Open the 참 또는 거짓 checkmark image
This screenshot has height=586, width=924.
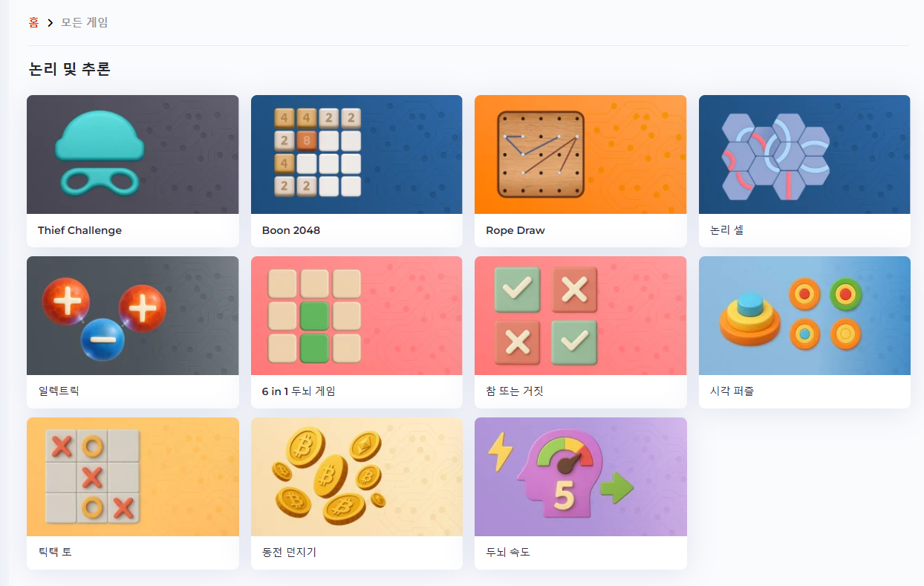coord(581,316)
